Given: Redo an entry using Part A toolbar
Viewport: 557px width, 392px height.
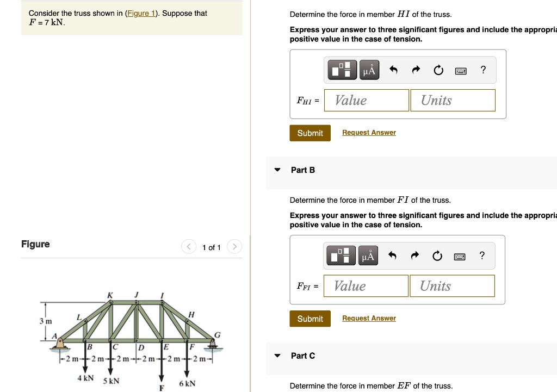Looking at the screenshot, I should [415, 70].
